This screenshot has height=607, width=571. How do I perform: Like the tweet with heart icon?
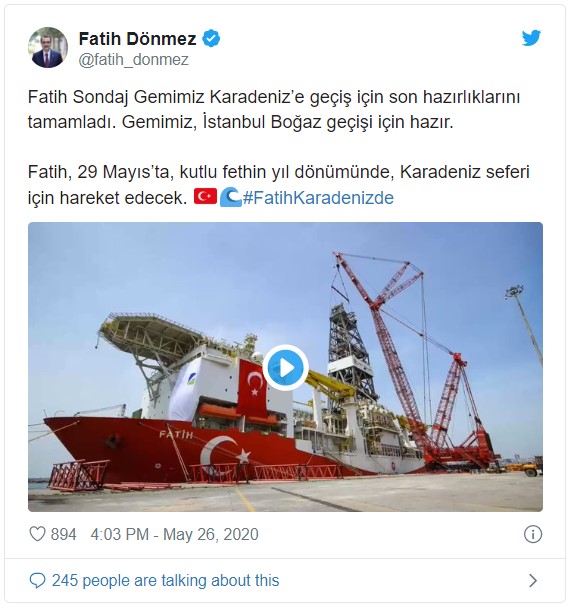pyautogui.click(x=38, y=534)
